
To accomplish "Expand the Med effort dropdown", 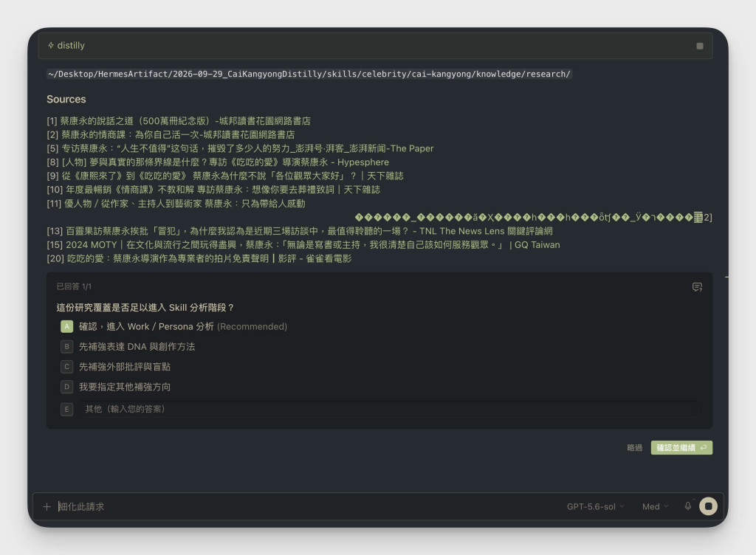I will tap(656, 506).
